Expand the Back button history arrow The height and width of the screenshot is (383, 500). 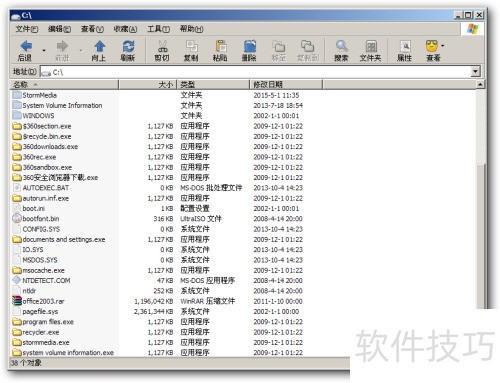(44, 51)
